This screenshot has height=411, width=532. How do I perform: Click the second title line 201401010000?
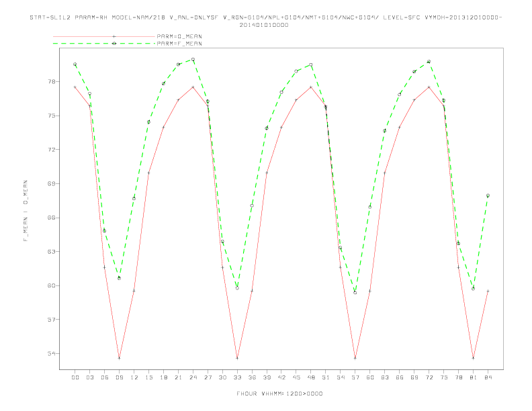tap(264, 25)
